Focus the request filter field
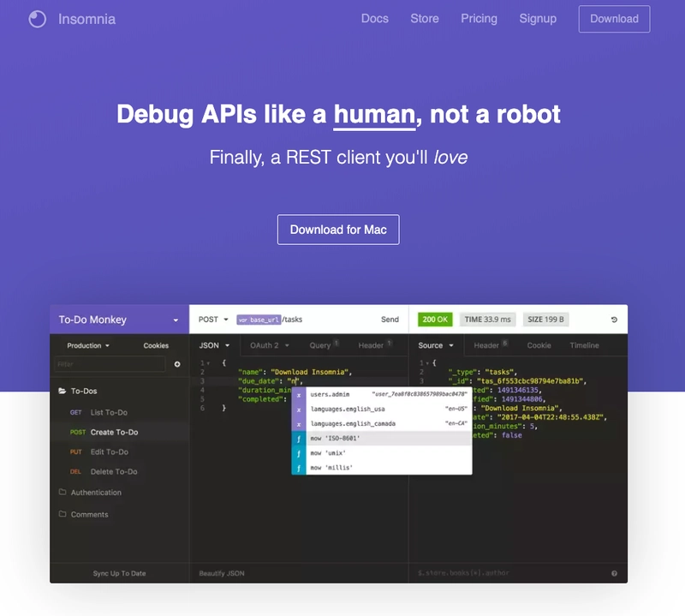 (110, 364)
